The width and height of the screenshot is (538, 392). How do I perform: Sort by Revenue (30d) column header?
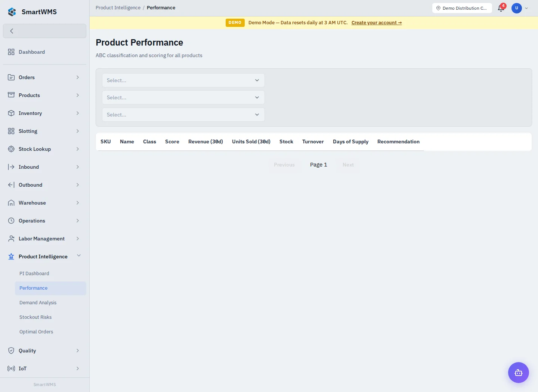click(x=205, y=141)
